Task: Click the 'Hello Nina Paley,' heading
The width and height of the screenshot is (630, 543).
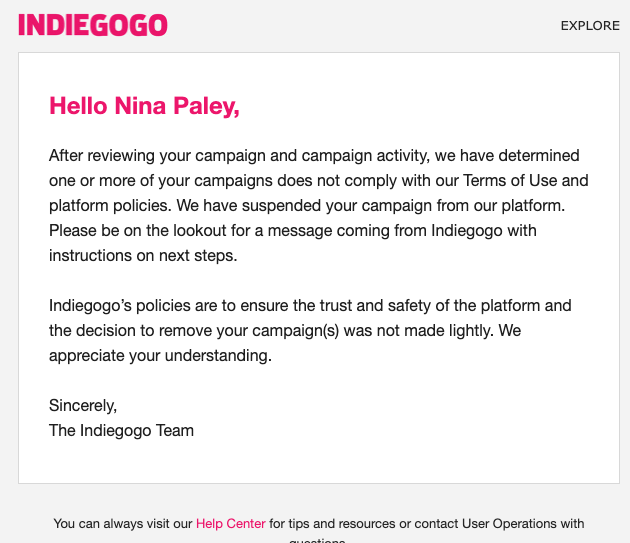Action: coord(144,106)
